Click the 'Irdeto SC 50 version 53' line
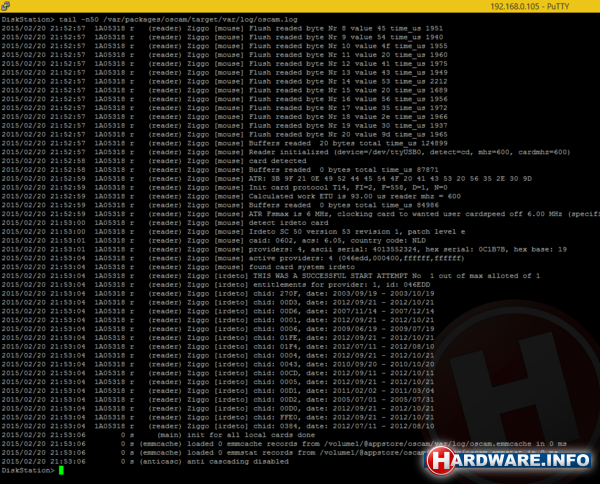This screenshot has height=484, width=600. (x=233, y=231)
